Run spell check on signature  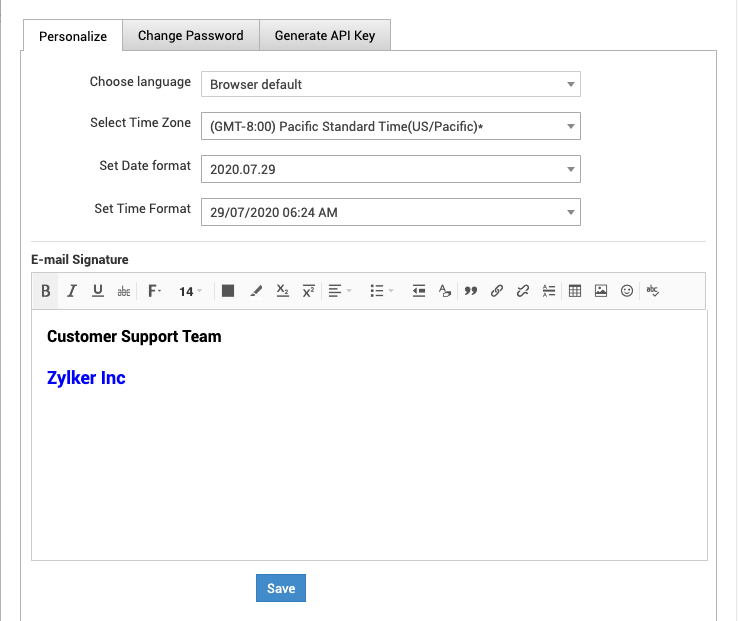click(653, 291)
